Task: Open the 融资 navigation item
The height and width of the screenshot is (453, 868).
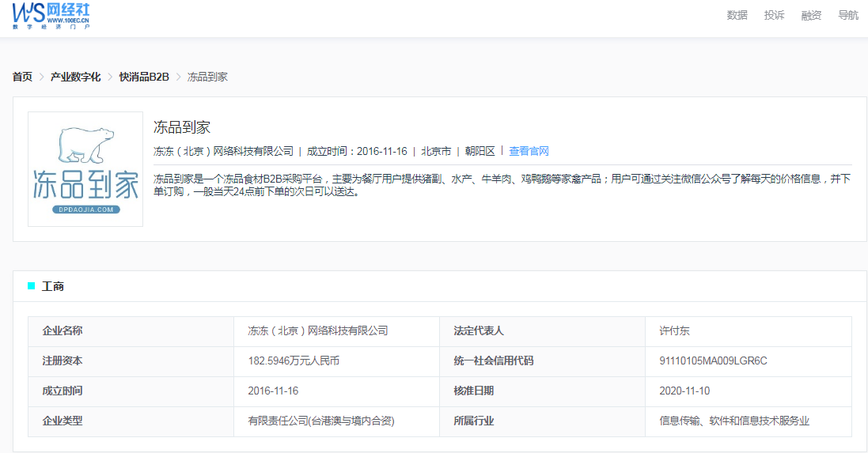Action: [x=811, y=16]
